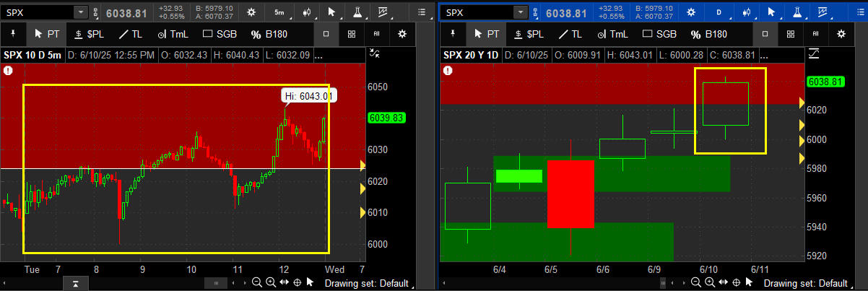This screenshot has height=291, width=868.
Task: Open drawing toolbar settings gear in left chart
Action: (x=402, y=34)
